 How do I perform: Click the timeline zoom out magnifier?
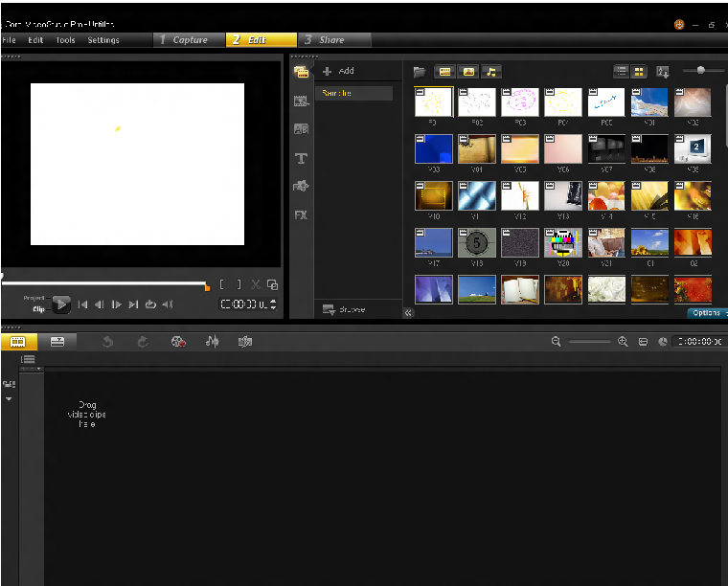pyautogui.click(x=556, y=342)
